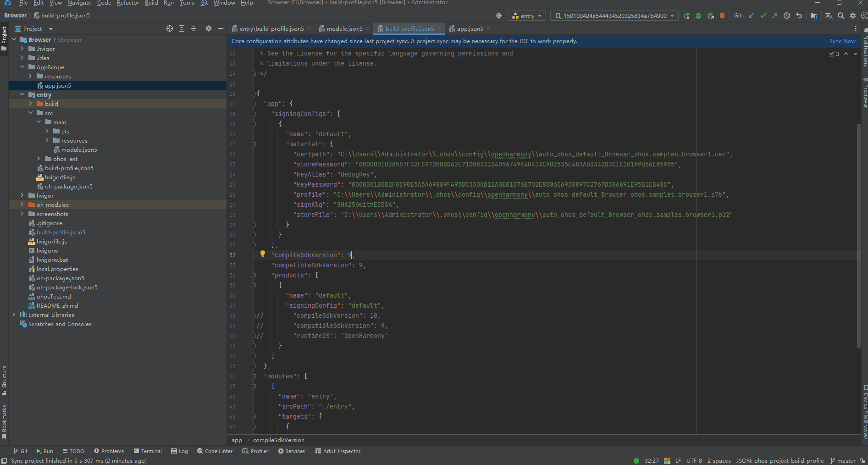Open Git Show History clock icon
868x465 pixels.
[x=787, y=16]
